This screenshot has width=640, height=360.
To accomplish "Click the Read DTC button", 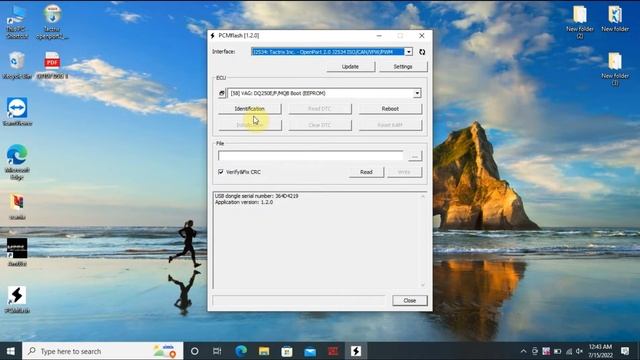I will 320,109.
